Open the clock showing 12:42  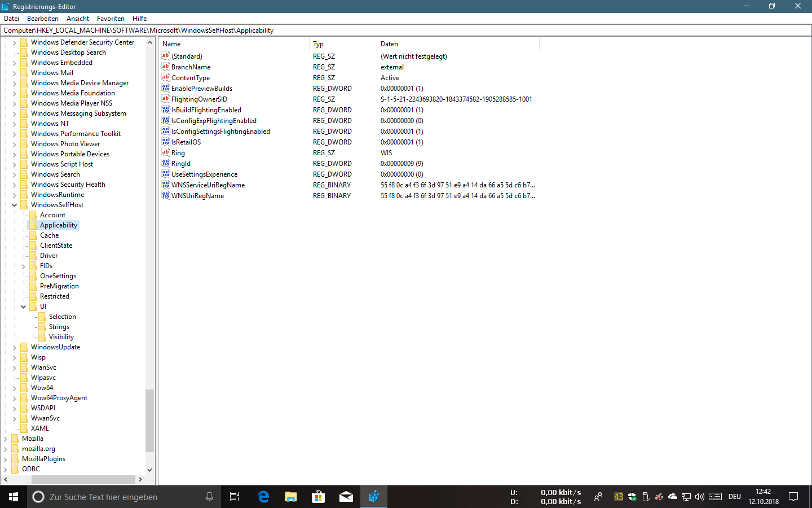[x=764, y=497]
